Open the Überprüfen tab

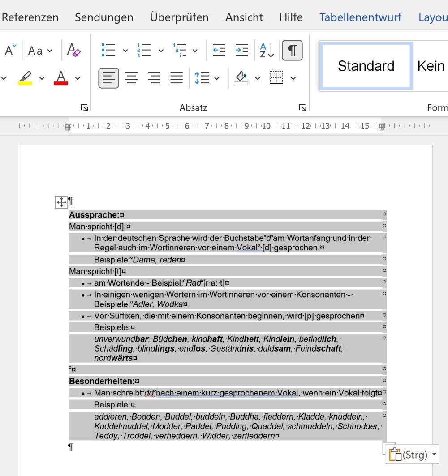(x=179, y=17)
